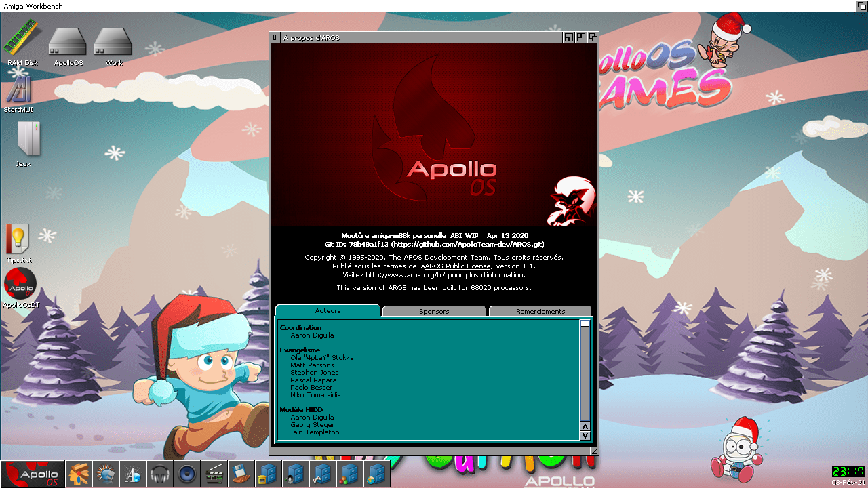This screenshot has width=868, height=488.
Task: Launch the ApolloOsDT desktop icon
Action: pos(20,288)
